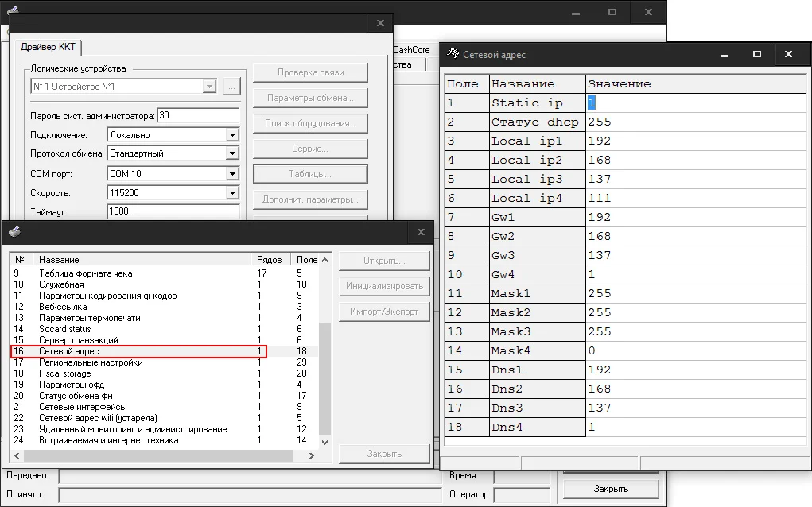
Task: Select row 'Параметры кодирования qr-кодов'
Action: [164, 296]
